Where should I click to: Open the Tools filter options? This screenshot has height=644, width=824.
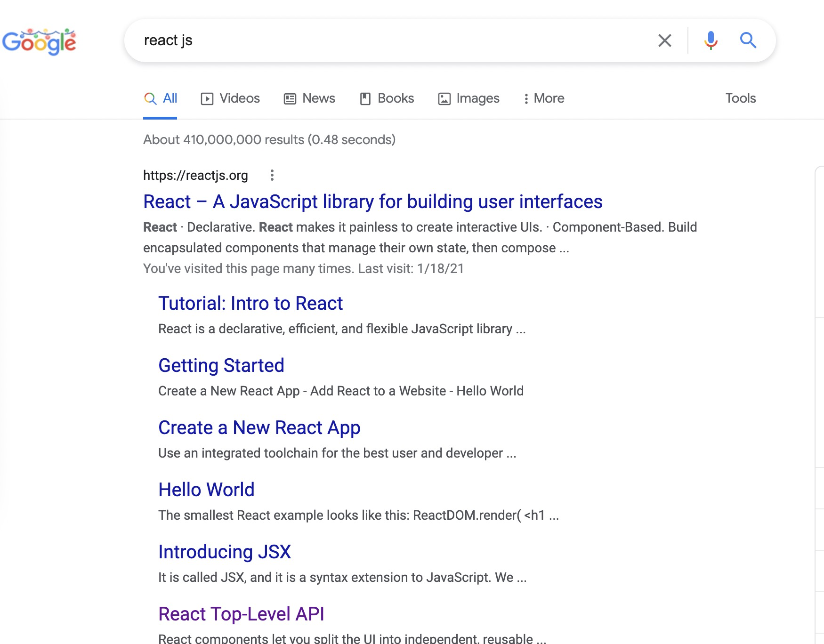click(740, 98)
